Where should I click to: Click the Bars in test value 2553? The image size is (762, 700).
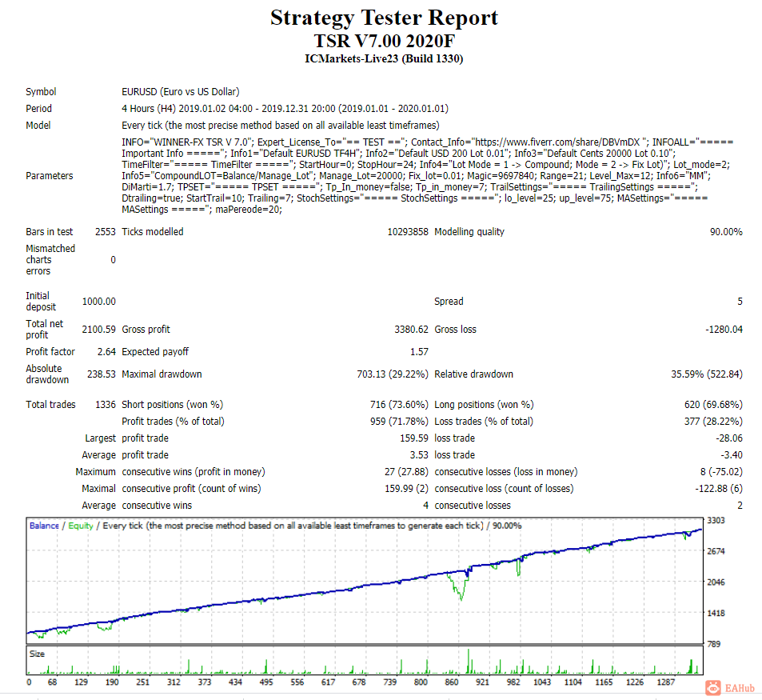click(x=106, y=232)
